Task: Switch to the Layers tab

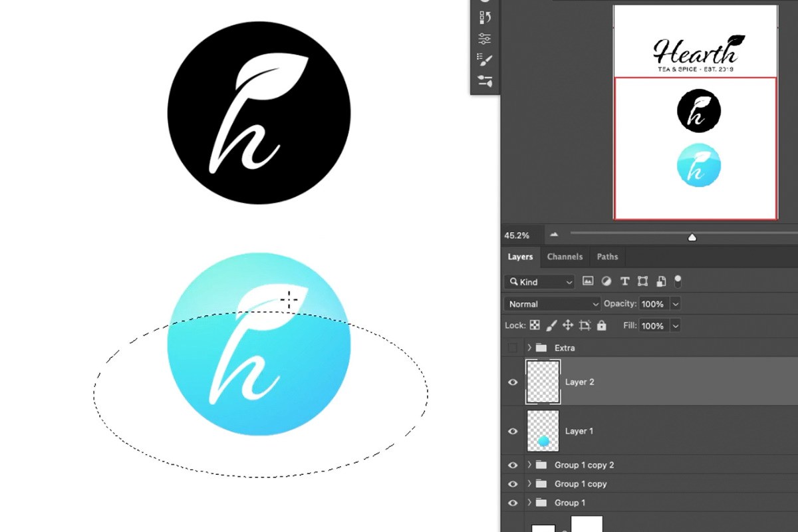Action: click(x=520, y=257)
